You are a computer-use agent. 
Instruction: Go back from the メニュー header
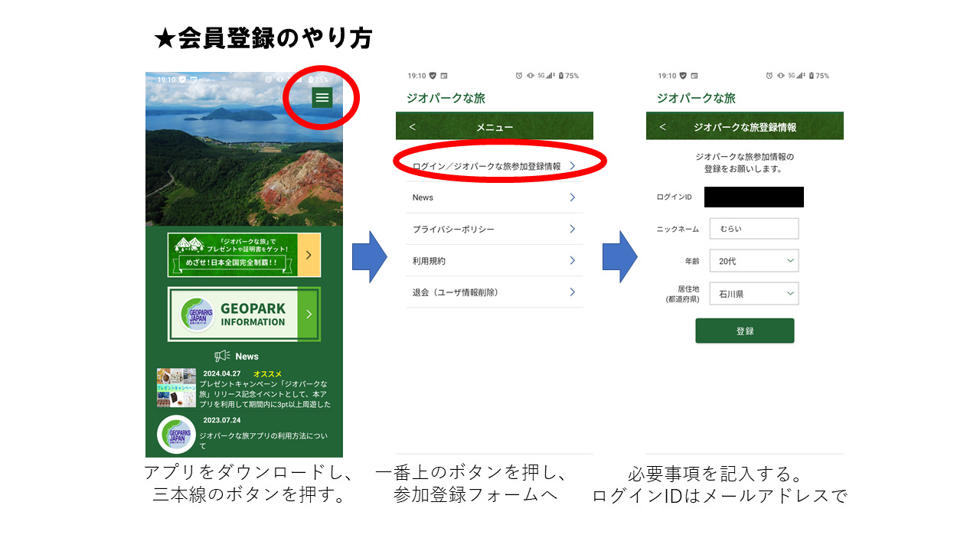click(413, 127)
